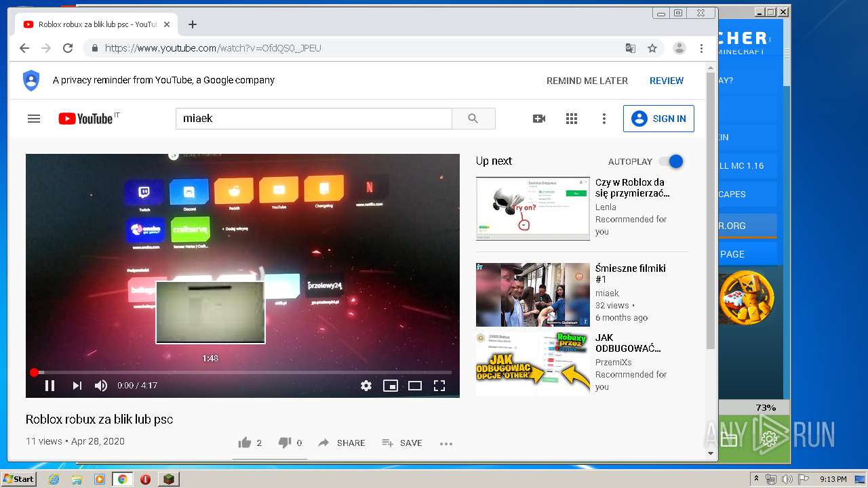Click the SAVE button
Screen dimensions: 868x488
[x=402, y=443]
